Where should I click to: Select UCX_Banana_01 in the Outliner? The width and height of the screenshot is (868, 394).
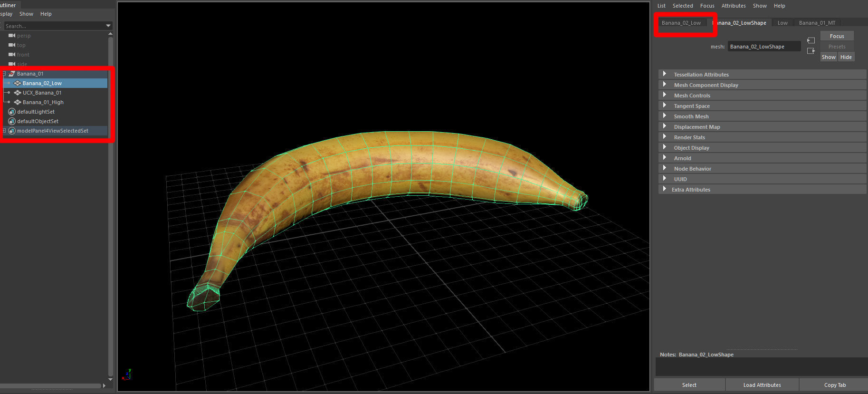[42, 93]
